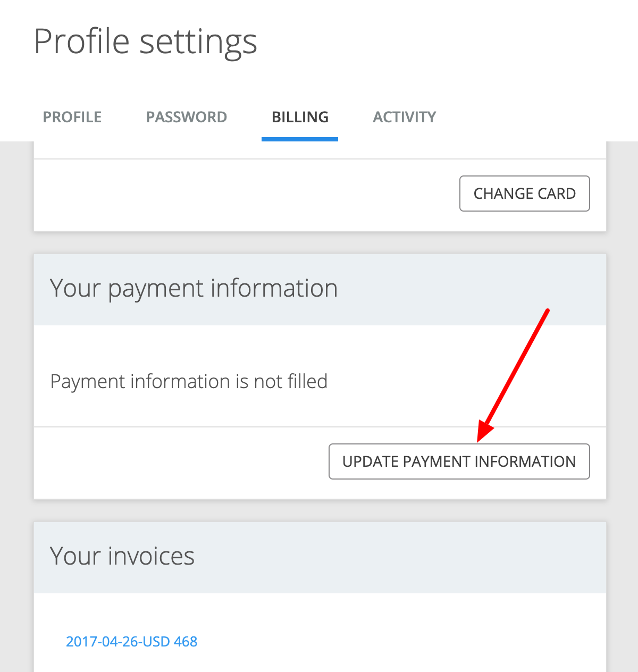Go to the Activity tab
Screen dimensions: 638x672
click(405, 117)
